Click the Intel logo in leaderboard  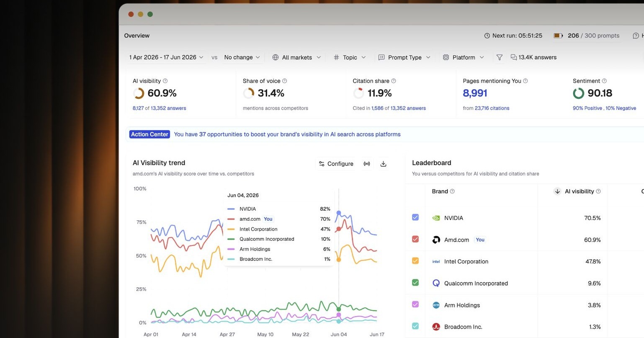point(436,261)
